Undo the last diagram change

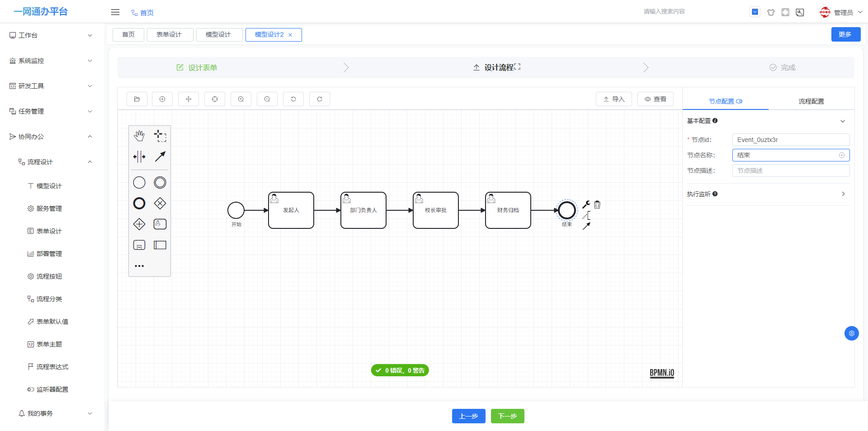click(293, 99)
